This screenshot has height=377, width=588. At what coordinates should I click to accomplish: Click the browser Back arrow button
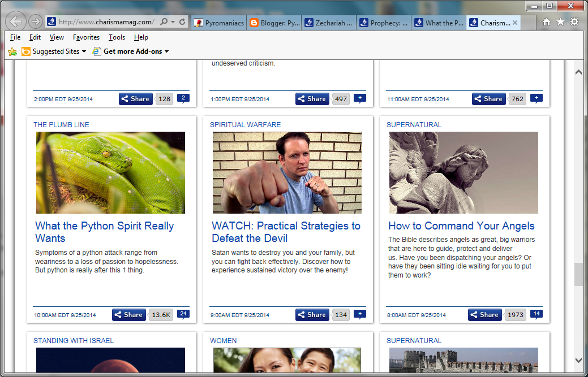[x=16, y=21]
